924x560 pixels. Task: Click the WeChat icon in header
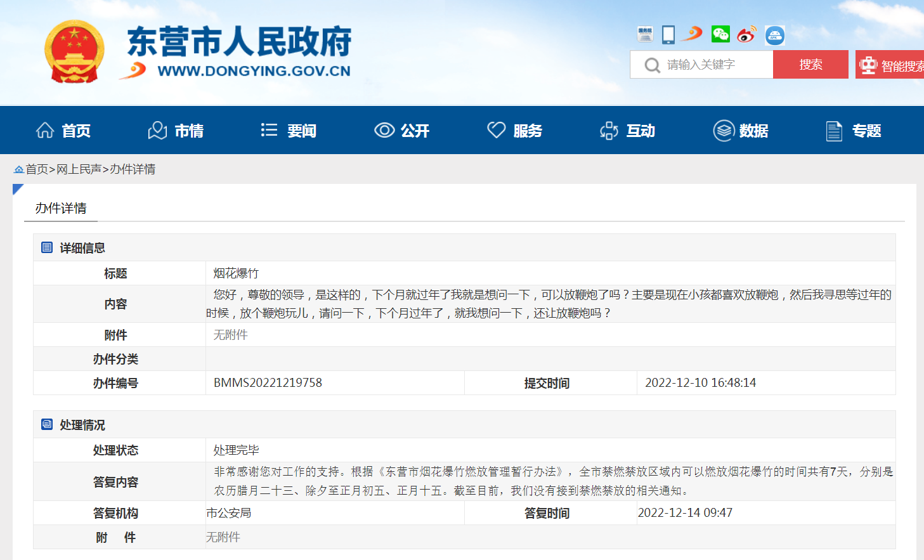click(x=720, y=34)
